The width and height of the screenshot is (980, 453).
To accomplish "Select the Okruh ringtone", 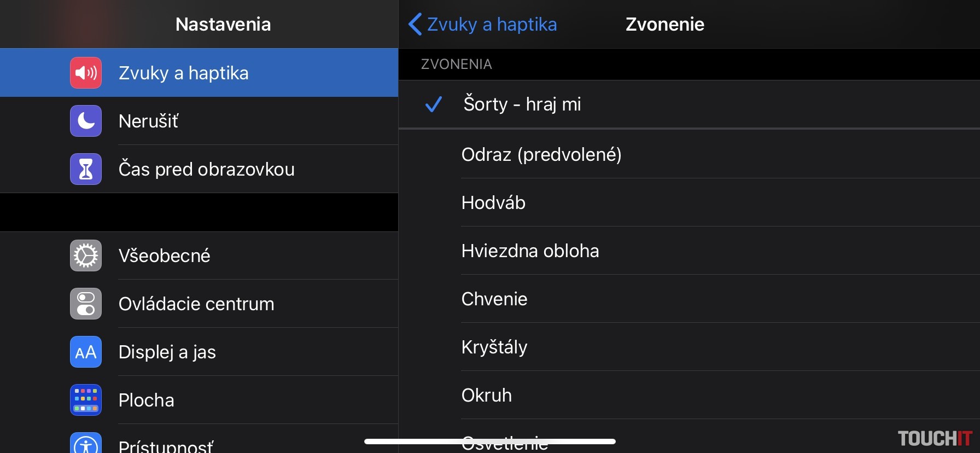I will 487,396.
